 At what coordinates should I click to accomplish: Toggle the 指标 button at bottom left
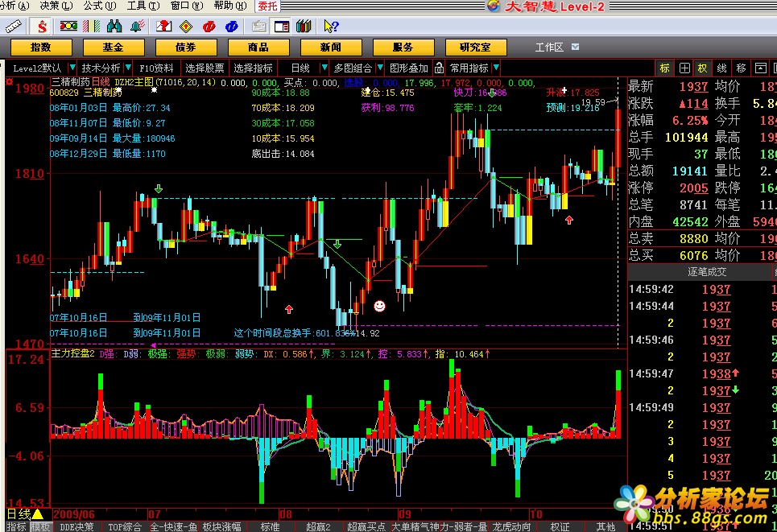[x=17, y=527]
